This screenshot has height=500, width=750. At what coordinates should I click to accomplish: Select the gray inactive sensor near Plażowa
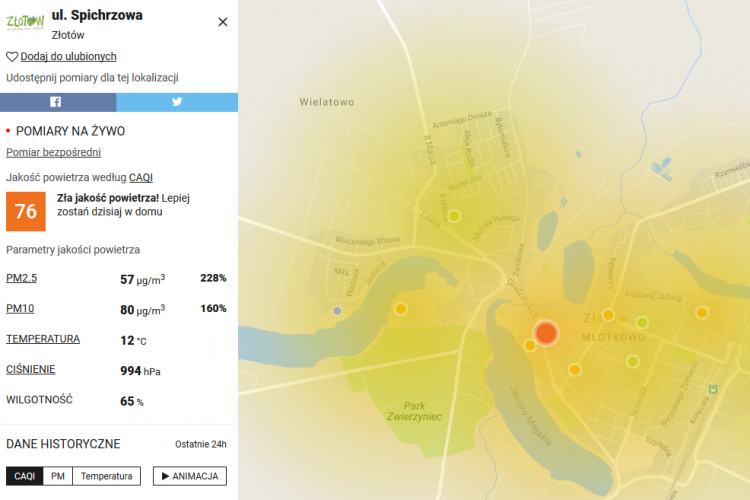coord(337,311)
